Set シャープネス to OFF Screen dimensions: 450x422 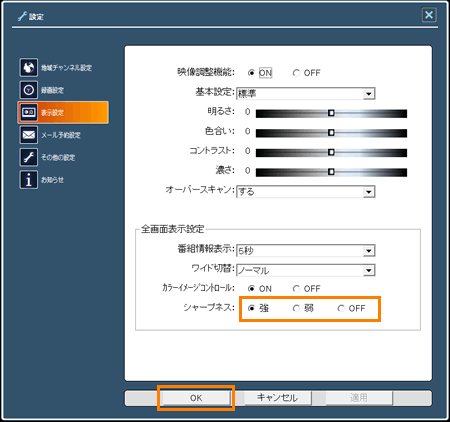coord(341,308)
